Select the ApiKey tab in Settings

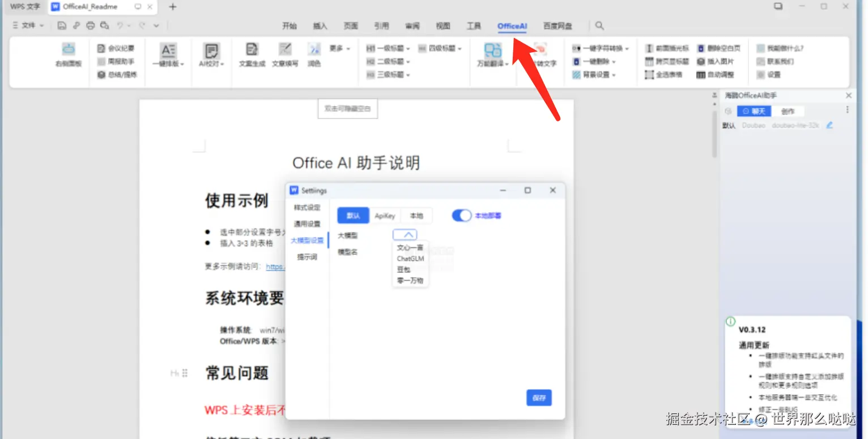385,216
